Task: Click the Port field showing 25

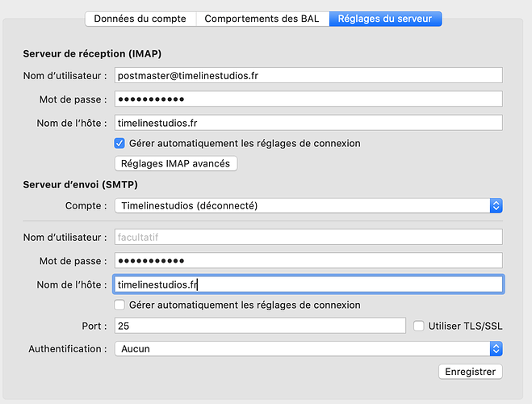Action: (x=260, y=326)
